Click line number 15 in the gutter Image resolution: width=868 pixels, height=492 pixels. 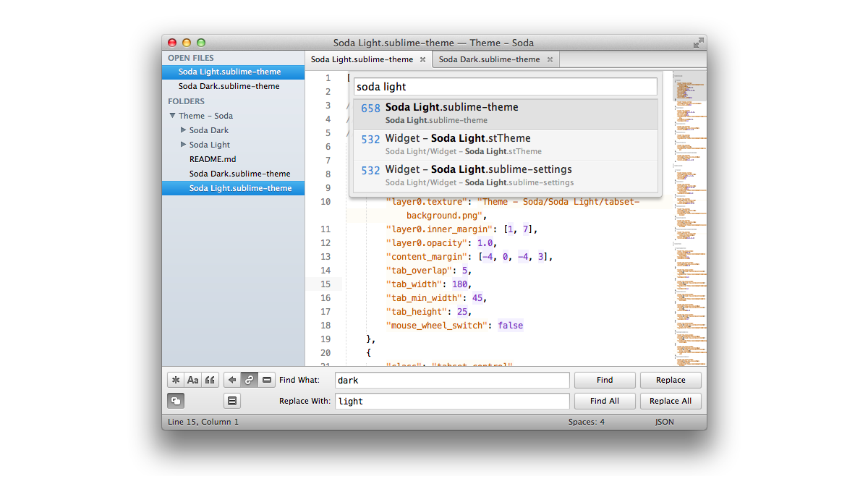coord(325,284)
